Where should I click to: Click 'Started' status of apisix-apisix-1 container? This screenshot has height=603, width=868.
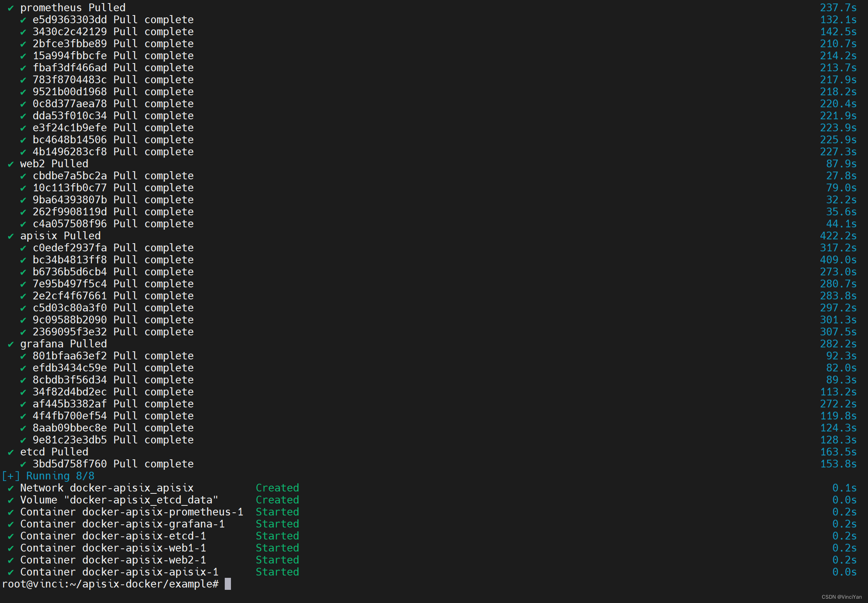coord(277,572)
